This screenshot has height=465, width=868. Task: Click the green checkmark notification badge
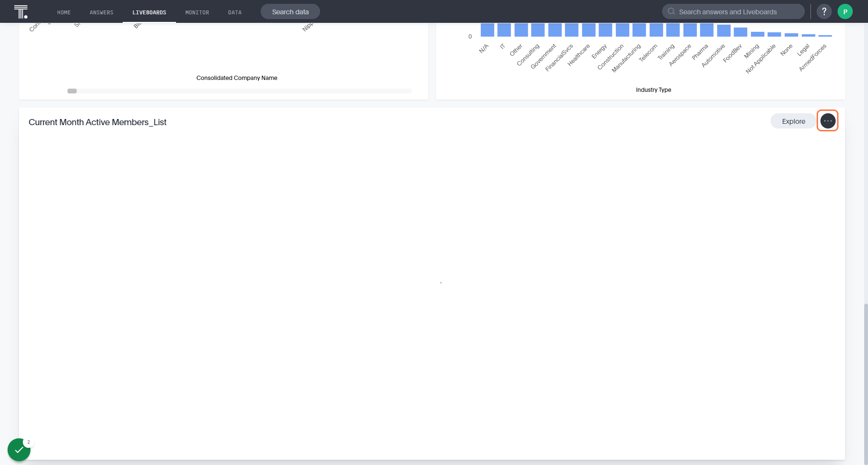pyautogui.click(x=19, y=450)
